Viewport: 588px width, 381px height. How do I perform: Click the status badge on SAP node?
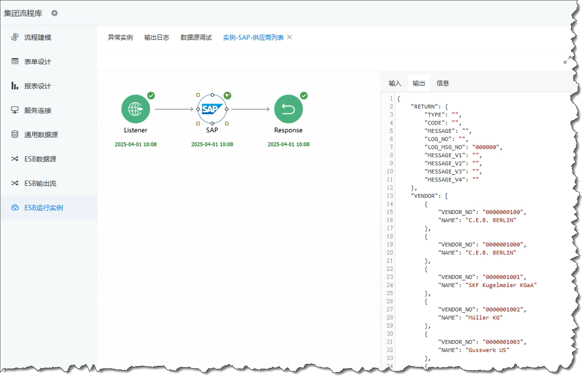tap(227, 96)
